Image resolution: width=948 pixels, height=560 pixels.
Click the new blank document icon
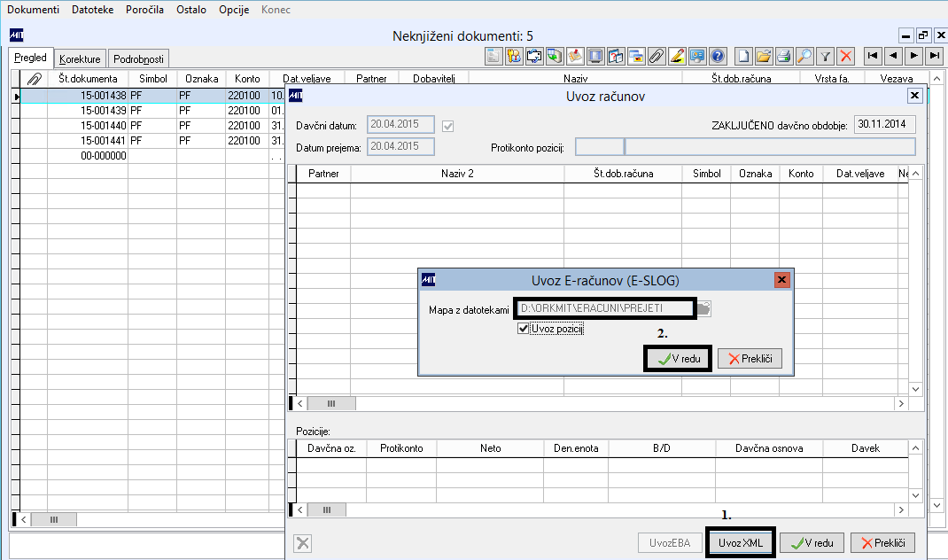click(744, 57)
